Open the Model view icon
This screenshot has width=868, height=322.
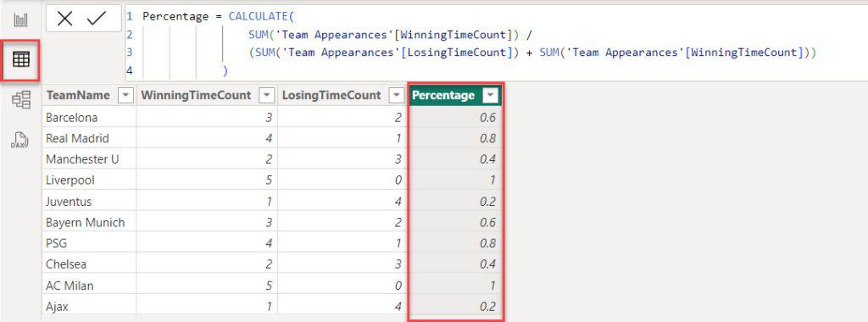click(21, 100)
